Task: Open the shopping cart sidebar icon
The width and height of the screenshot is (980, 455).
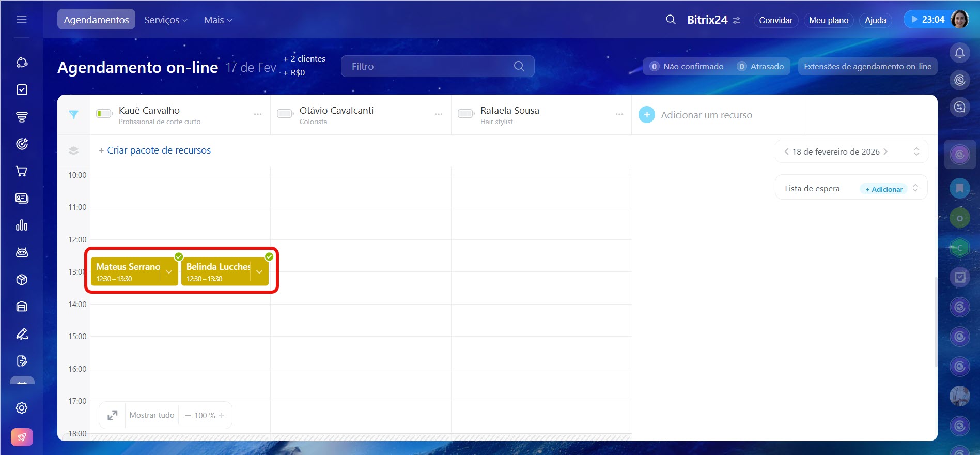Action: click(22, 171)
